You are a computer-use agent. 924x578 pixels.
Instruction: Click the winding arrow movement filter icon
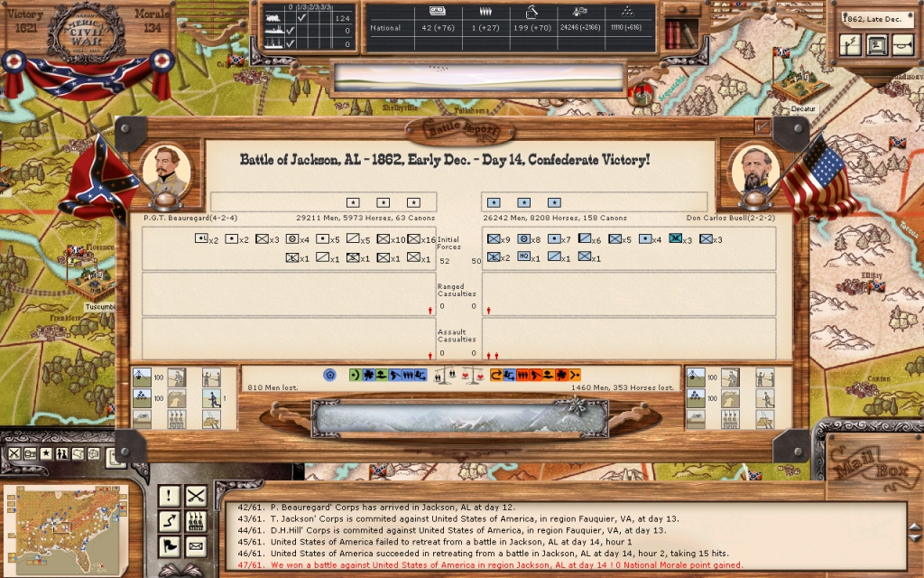tap(169, 521)
